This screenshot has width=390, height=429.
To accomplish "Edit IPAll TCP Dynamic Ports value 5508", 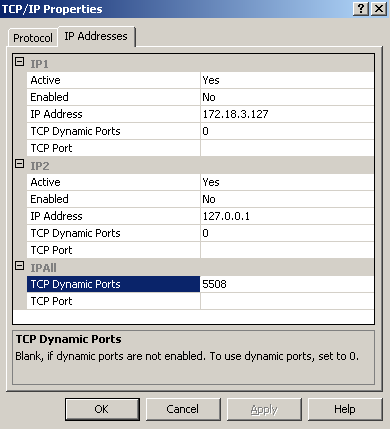I will coord(287,284).
